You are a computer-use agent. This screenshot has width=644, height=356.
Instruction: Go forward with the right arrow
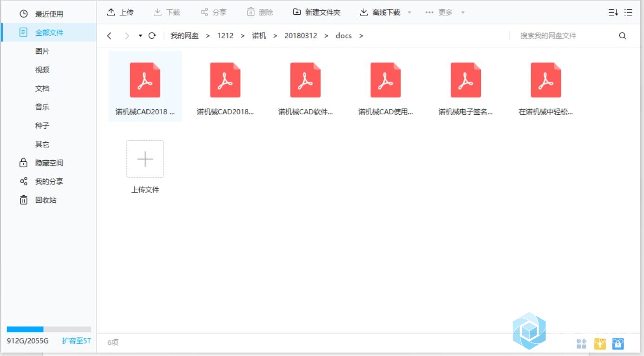coord(126,36)
